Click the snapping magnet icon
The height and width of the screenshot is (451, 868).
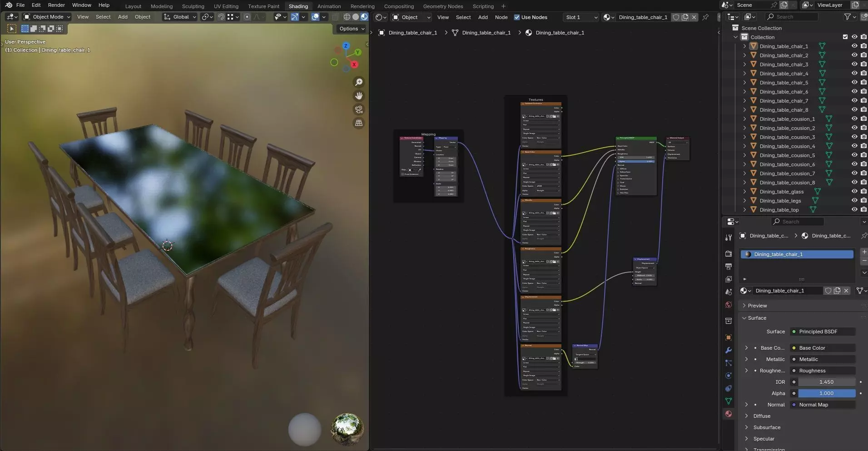coord(221,17)
